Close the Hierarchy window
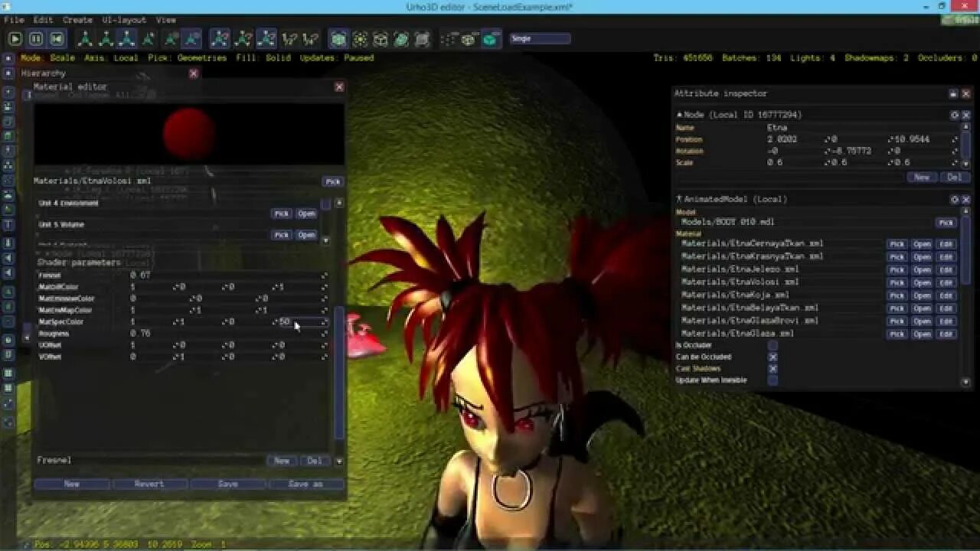 (x=194, y=73)
